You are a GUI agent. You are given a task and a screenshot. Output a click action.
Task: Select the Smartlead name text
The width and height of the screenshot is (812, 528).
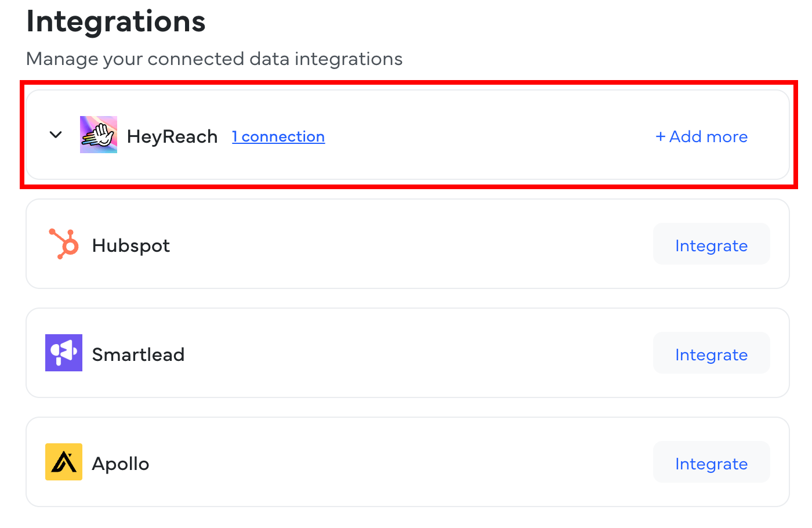coord(139,355)
